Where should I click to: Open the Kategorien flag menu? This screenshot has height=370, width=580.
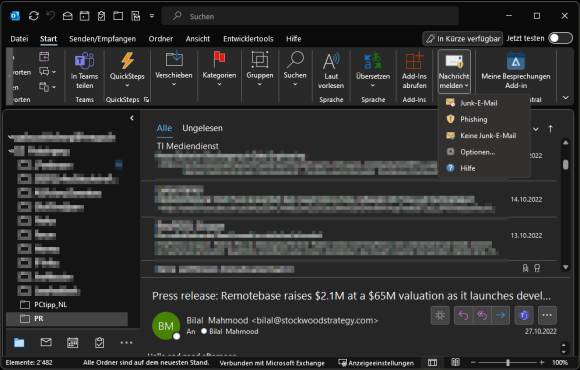coord(219,70)
